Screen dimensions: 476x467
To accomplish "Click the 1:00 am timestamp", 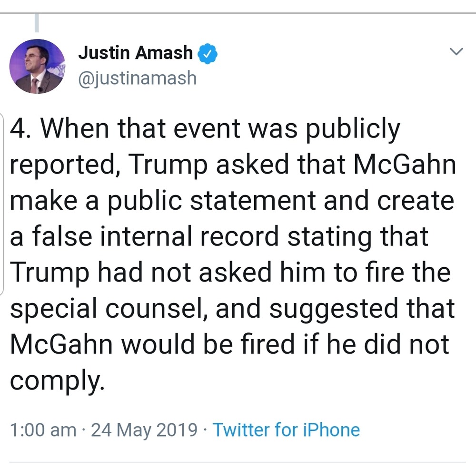I will pos(43,430).
